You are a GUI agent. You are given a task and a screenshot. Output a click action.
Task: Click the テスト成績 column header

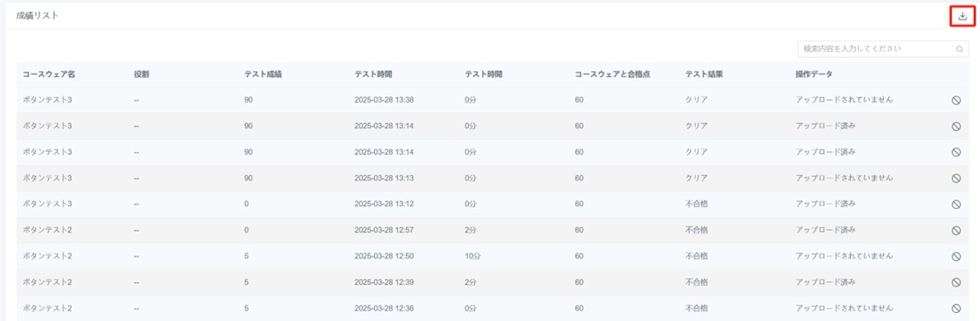point(263,73)
